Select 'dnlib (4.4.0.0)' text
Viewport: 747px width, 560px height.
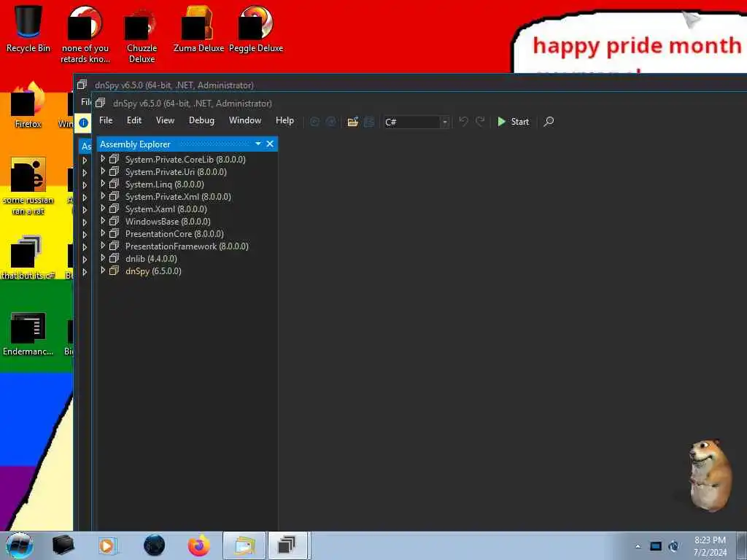[151, 259]
